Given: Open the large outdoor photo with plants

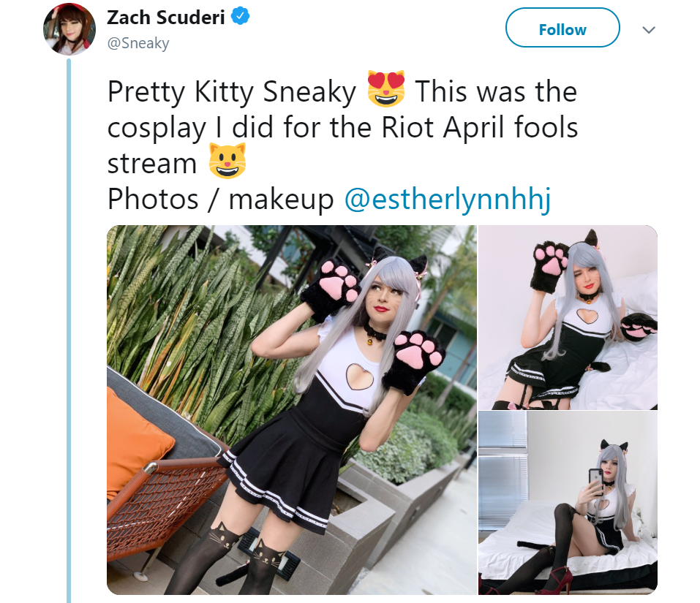Looking at the screenshot, I should click(x=291, y=409).
